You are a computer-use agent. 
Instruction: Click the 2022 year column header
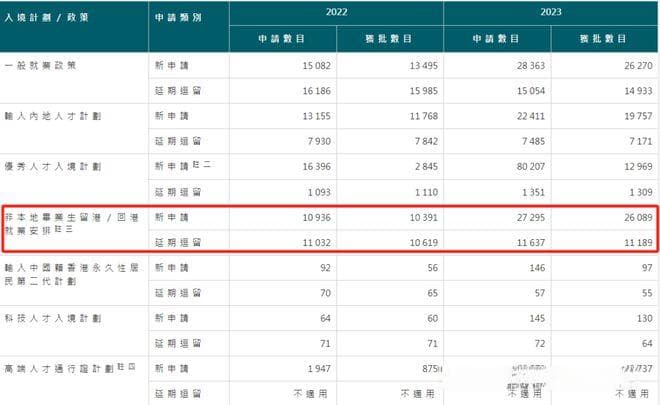point(336,12)
